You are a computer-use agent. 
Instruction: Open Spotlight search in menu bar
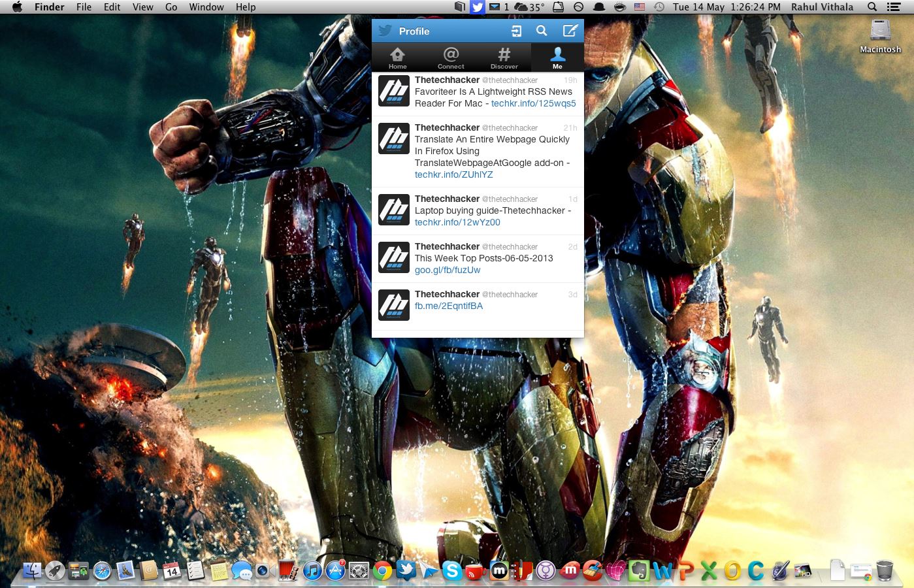(x=872, y=7)
